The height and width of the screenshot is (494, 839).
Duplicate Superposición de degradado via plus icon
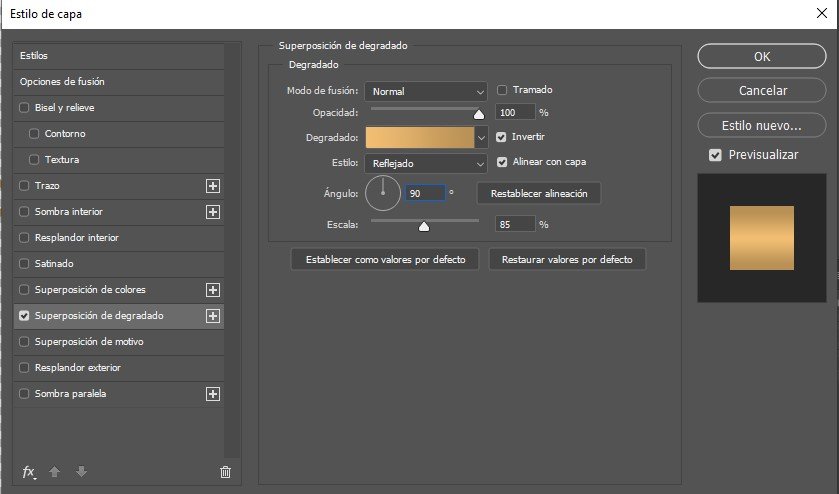tap(212, 316)
